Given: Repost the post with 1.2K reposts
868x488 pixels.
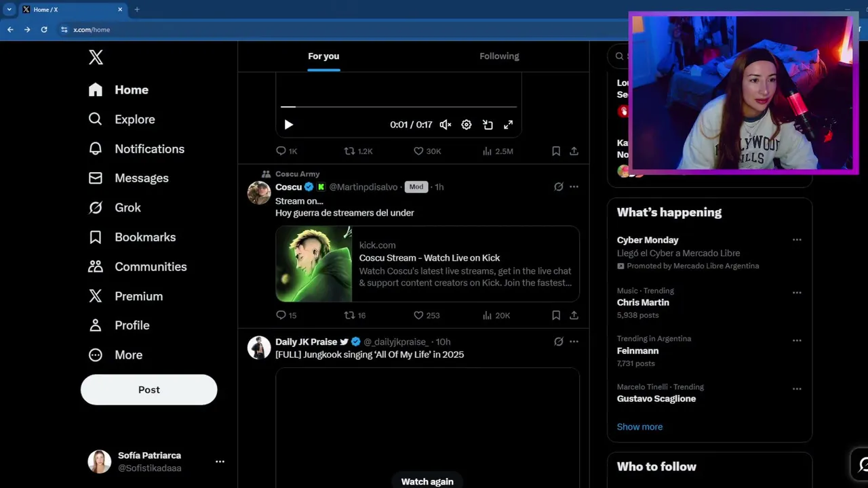Looking at the screenshot, I should click(x=358, y=151).
